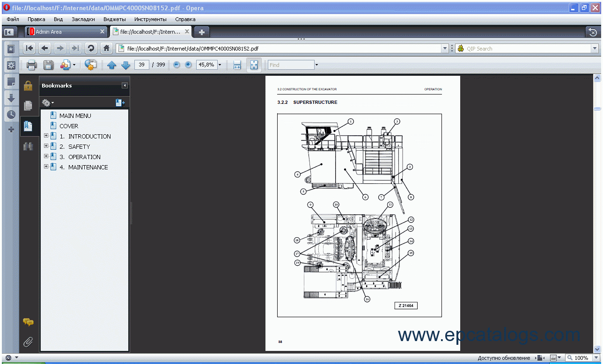Open bookmarks options gear dropdown
The height and width of the screenshot is (364, 603).
click(48, 102)
